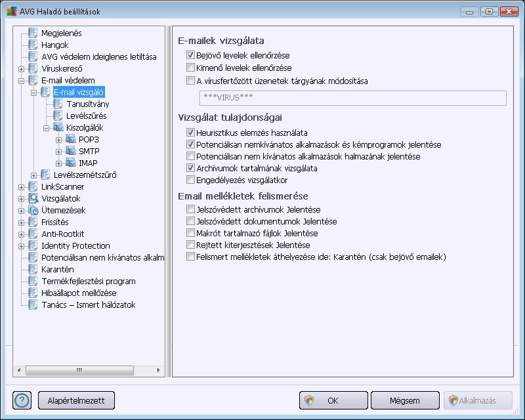The image size is (525, 420).
Task: Click the Vizsgálatok magnifier icon
Action: point(33,198)
